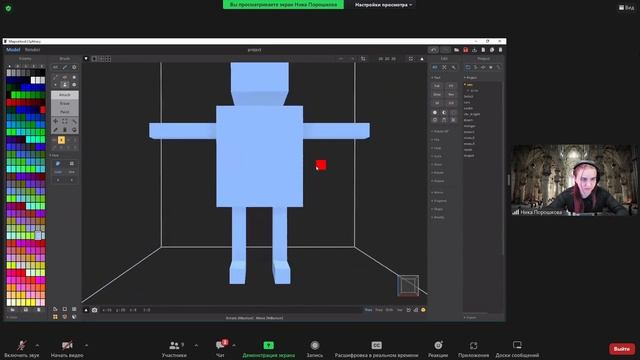Image resolution: width=640 pixels, height=360 pixels.
Task: Select the Erase brush mode
Action: coord(64,103)
